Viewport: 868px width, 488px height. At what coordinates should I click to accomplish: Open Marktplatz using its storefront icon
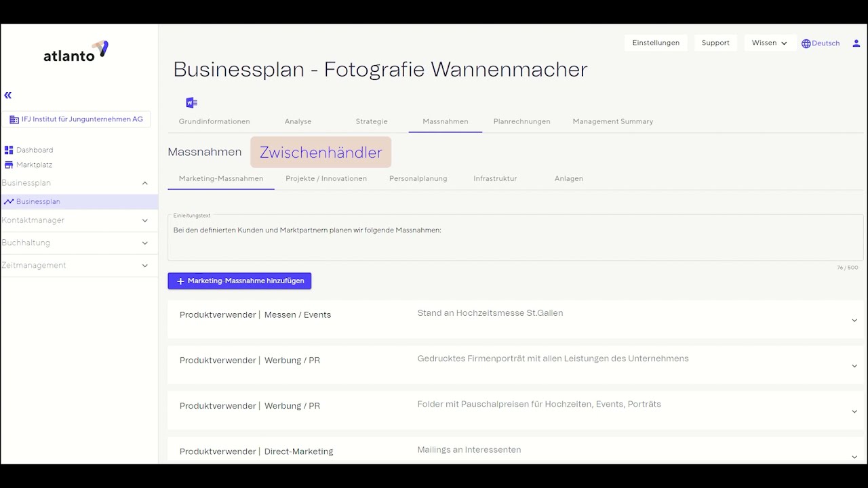point(9,164)
